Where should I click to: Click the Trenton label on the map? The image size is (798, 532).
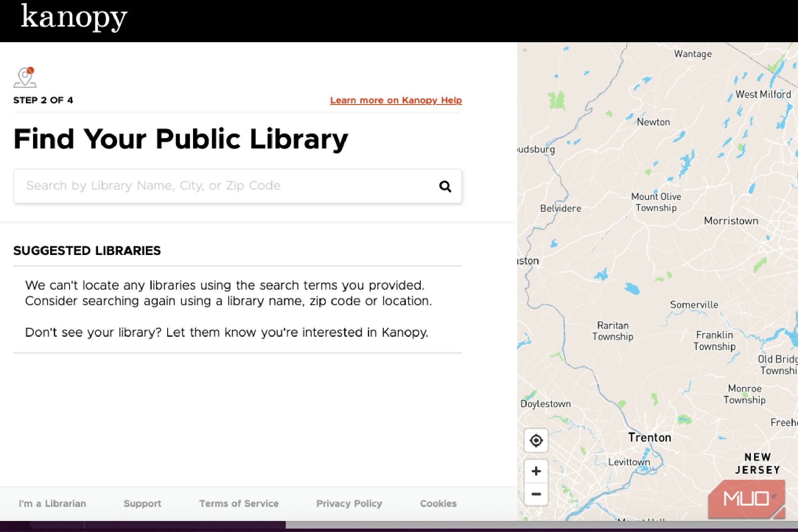tap(649, 437)
